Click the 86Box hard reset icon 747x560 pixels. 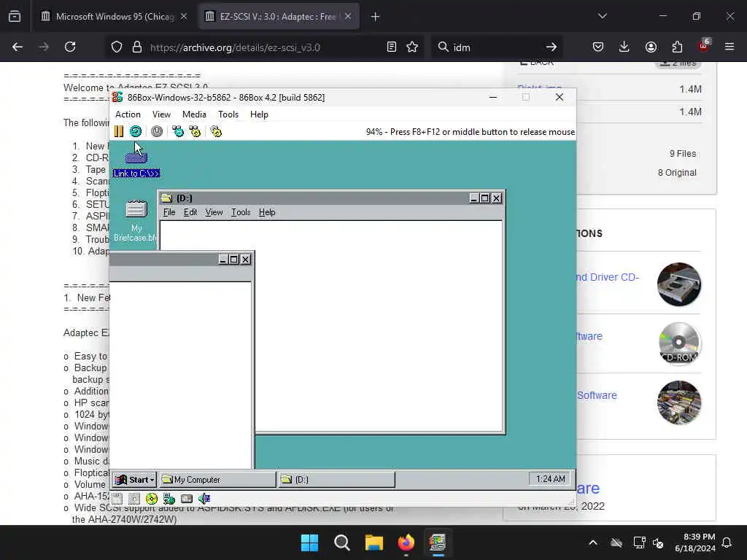[136, 131]
